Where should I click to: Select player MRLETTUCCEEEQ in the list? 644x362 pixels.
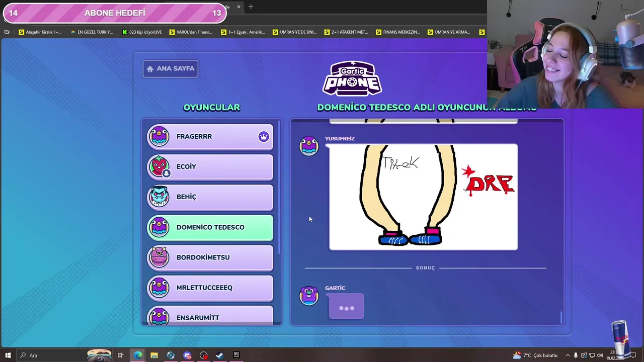tap(210, 288)
